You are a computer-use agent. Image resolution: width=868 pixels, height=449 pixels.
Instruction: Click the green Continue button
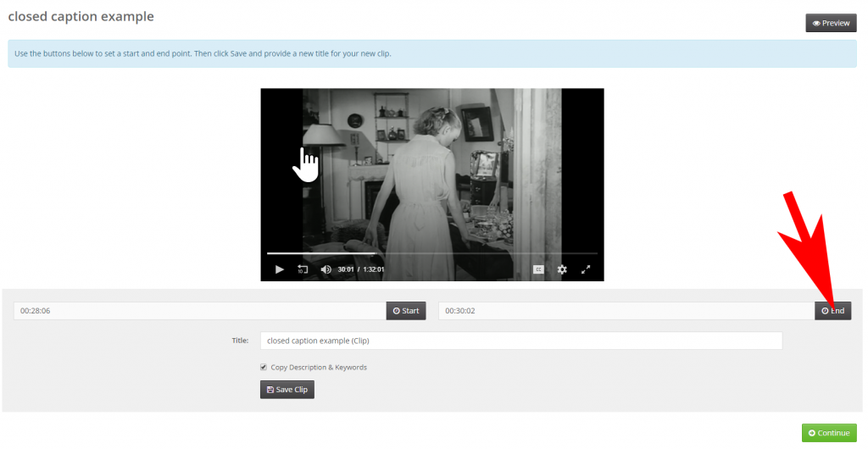(829, 433)
